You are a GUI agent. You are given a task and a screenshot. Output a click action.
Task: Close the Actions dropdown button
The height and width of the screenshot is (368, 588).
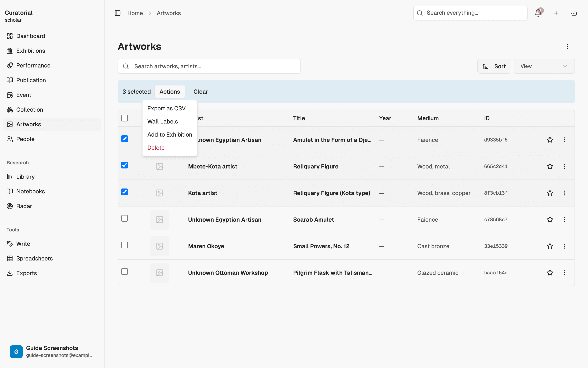170,92
